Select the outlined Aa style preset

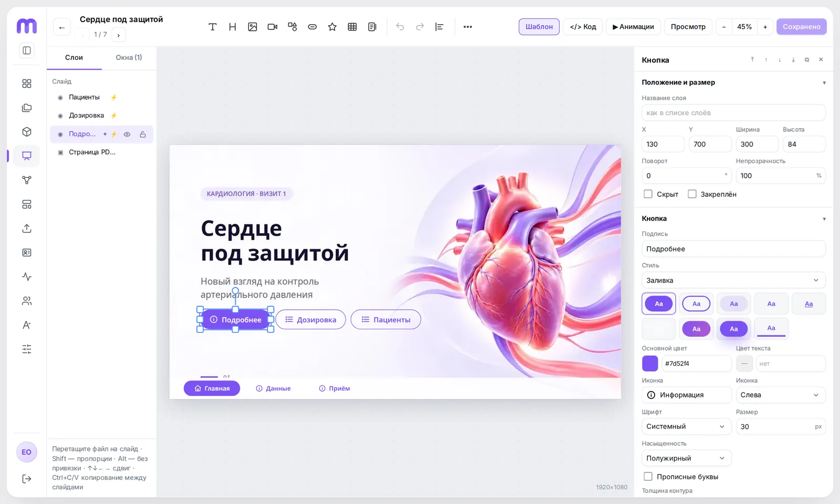tap(696, 303)
